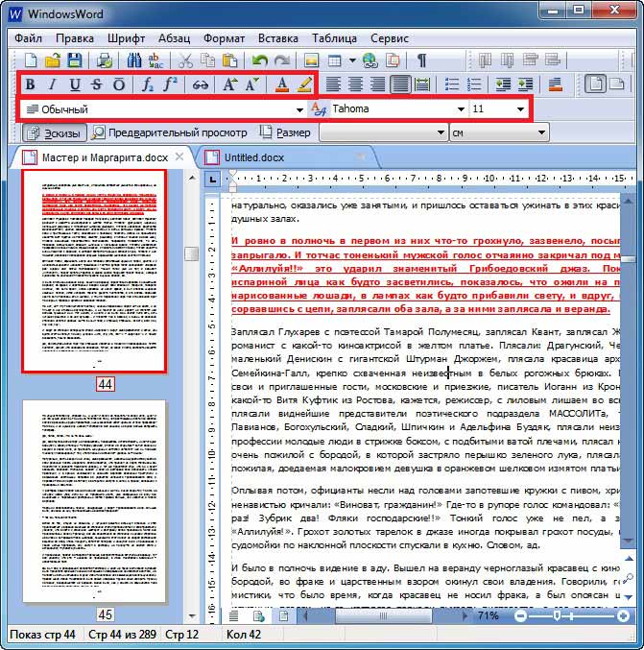
Task: Increase paragraph indent
Action: click(x=525, y=84)
